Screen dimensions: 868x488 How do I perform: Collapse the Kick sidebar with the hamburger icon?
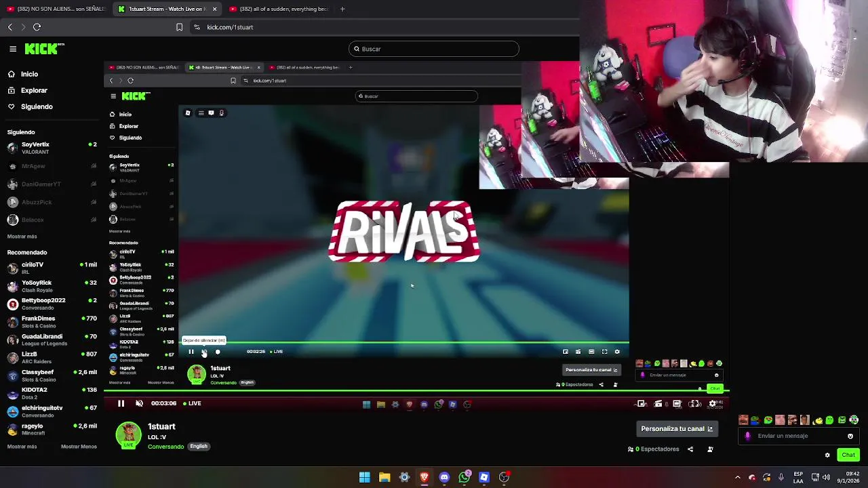(x=13, y=49)
